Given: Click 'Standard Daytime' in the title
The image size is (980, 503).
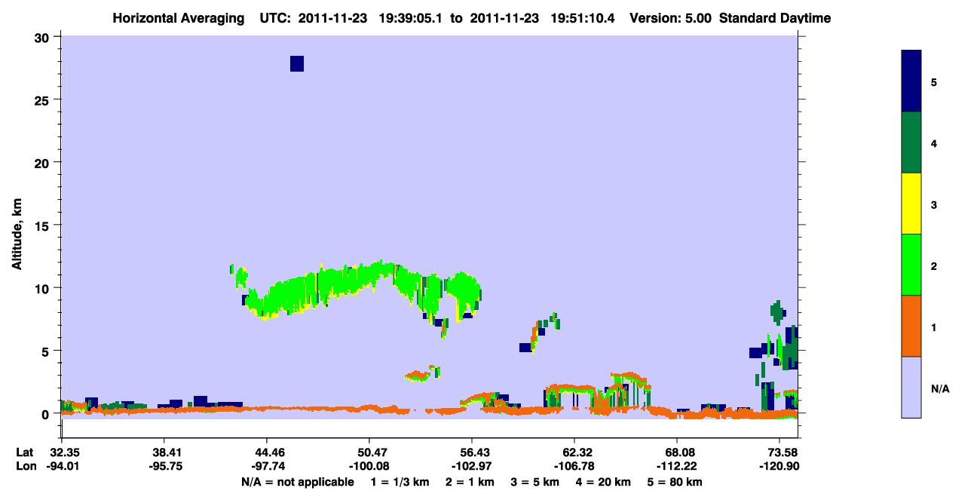Looking at the screenshot, I should (775, 18).
